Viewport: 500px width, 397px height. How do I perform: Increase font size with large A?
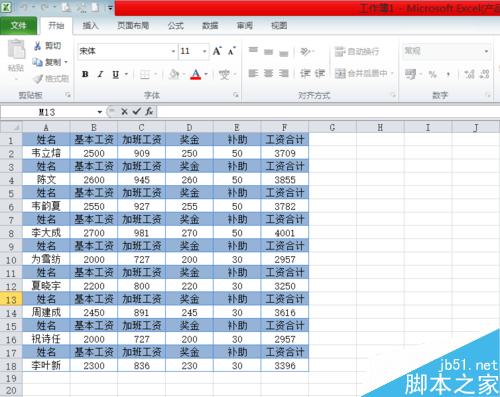coord(217,51)
